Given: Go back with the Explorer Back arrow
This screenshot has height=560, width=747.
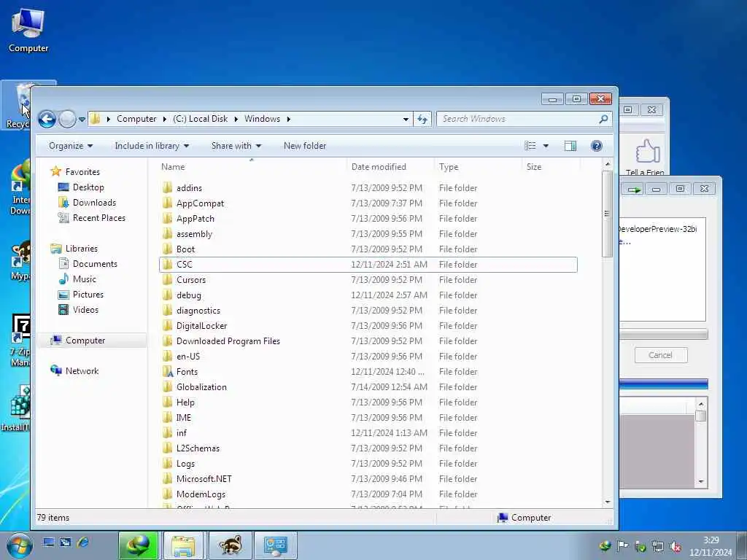Looking at the screenshot, I should pyautogui.click(x=47, y=119).
